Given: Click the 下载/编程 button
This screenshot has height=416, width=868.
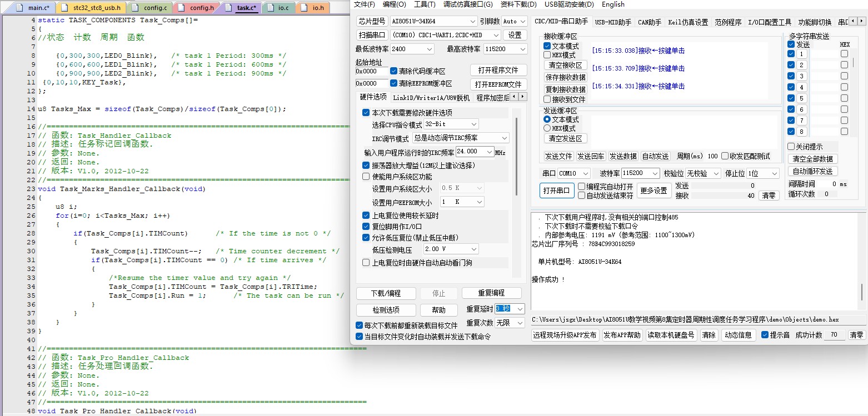Looking at the screenshot, I should tap(386, 293).
